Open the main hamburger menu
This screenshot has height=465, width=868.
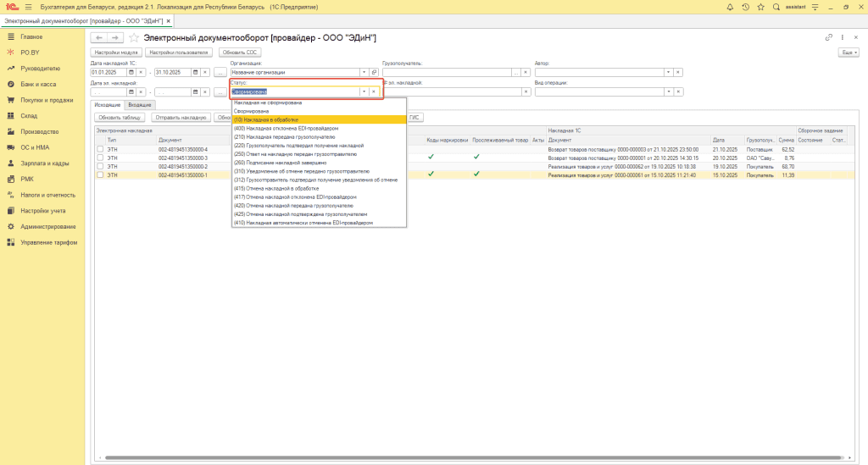(x=28, y=7)
